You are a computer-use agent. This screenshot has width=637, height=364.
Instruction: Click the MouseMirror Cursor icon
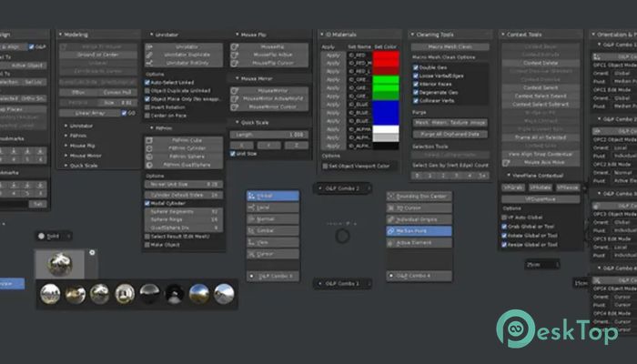pyautogui.click(x=235, y=106)
